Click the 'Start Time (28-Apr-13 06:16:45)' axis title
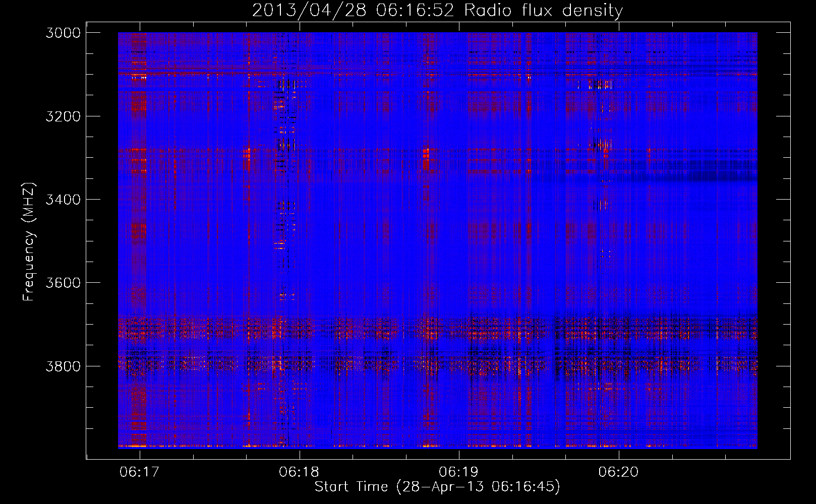816x504 pixels. coord(437,487)
